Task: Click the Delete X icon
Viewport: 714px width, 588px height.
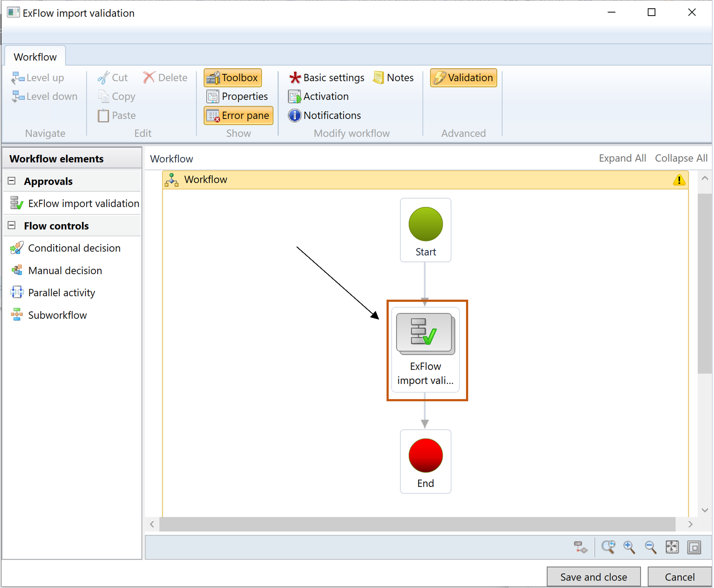Action: point(149,78)
